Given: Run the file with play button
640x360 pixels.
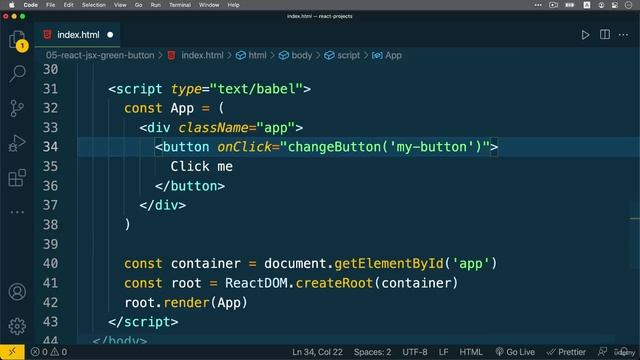Looking at the screenshot, I should pos(585,35).
